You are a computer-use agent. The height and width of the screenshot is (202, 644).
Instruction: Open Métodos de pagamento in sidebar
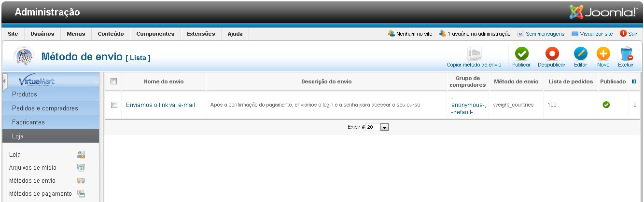click(41, 194)
